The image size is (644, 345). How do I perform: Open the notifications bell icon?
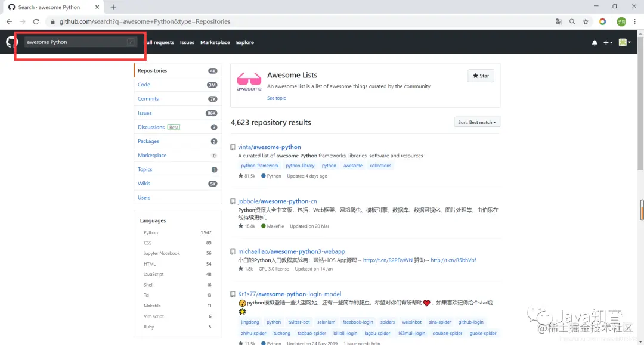pyautogui.click(x=595, y=42)
